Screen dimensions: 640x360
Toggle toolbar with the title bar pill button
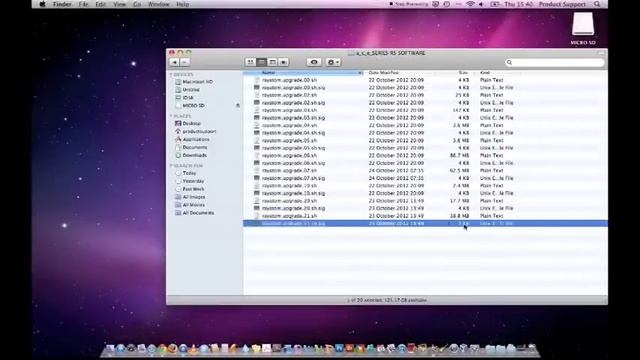click(601, 53)
